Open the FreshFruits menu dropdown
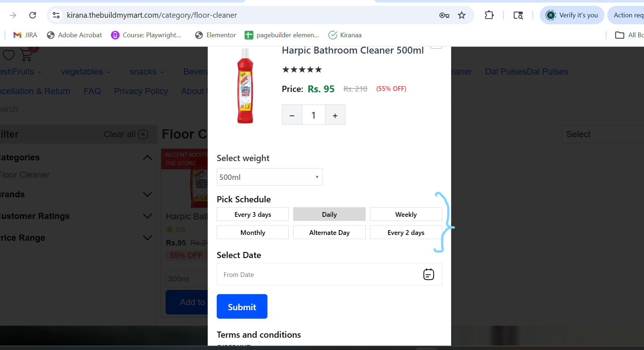The width and height of the screenshot is (644, 350). pyautogui.click(x=21, y=72)
